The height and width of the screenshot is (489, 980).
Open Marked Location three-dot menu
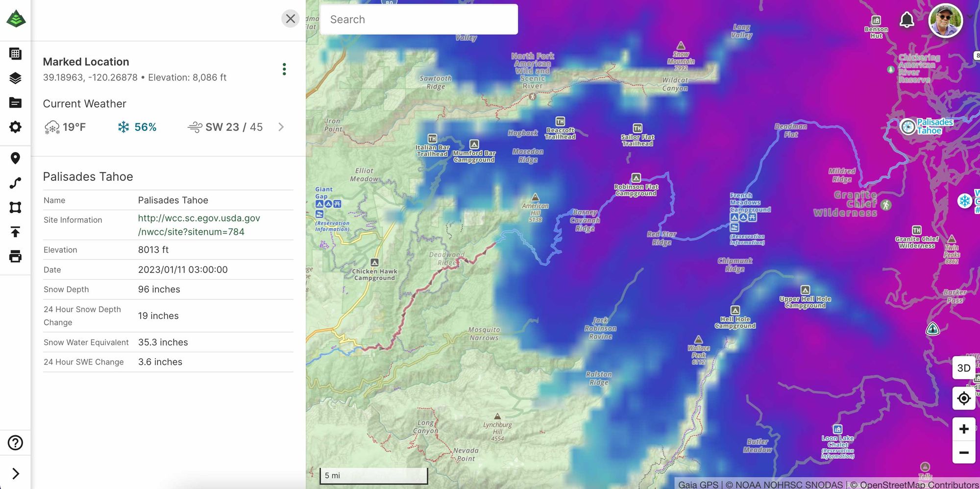click(x=284, y=69)
